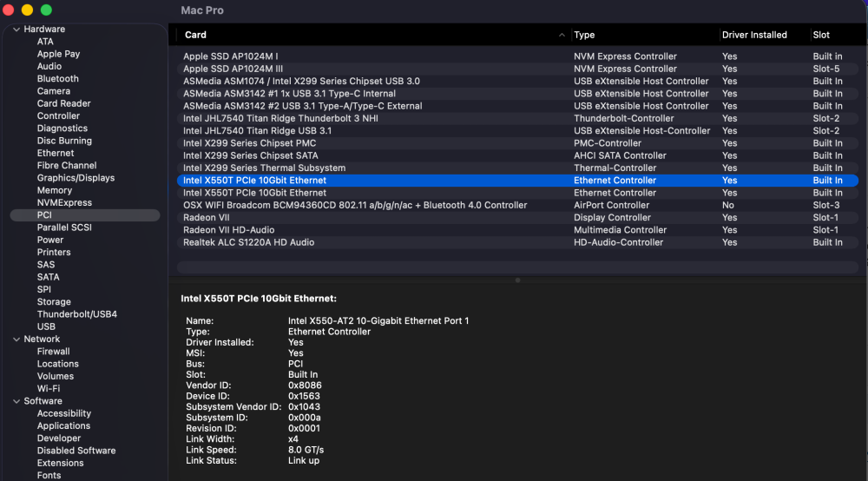Select ATA in the sidebar

45,42
